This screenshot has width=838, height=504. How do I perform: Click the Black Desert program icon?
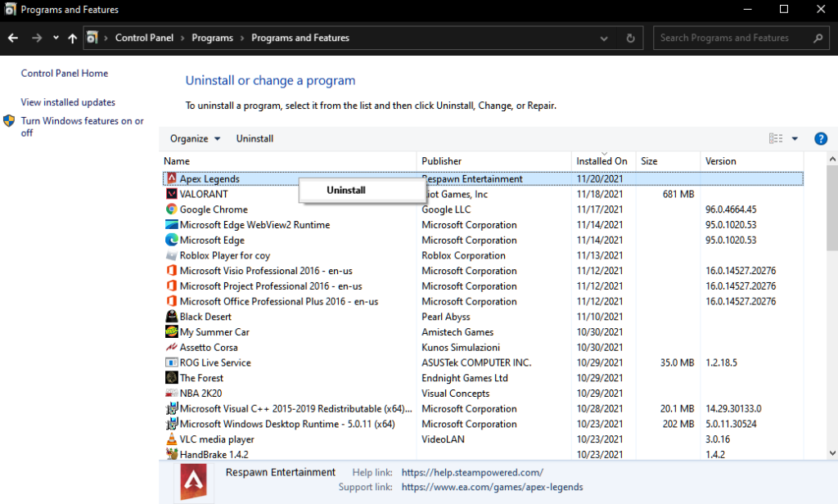(x=172, y=317)
